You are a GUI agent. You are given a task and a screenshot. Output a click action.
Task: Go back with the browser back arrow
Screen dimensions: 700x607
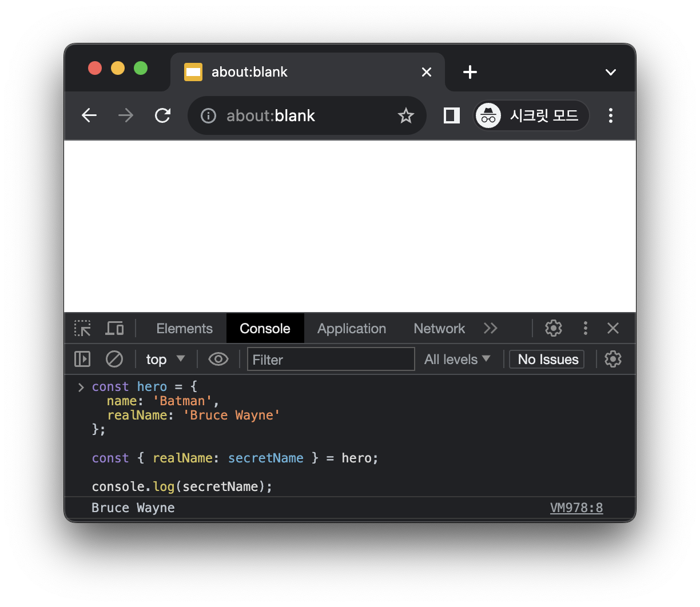coord(89,115)
